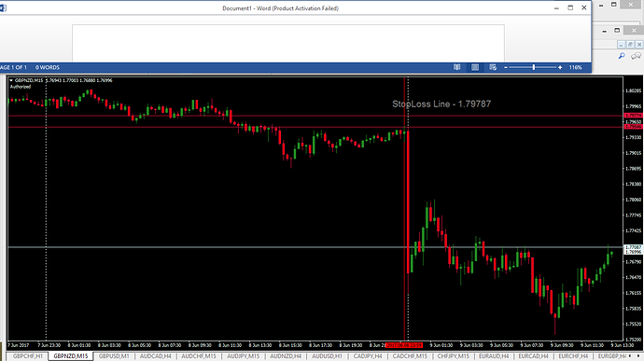Click the zoom in plus icon

tap(560, 67)
